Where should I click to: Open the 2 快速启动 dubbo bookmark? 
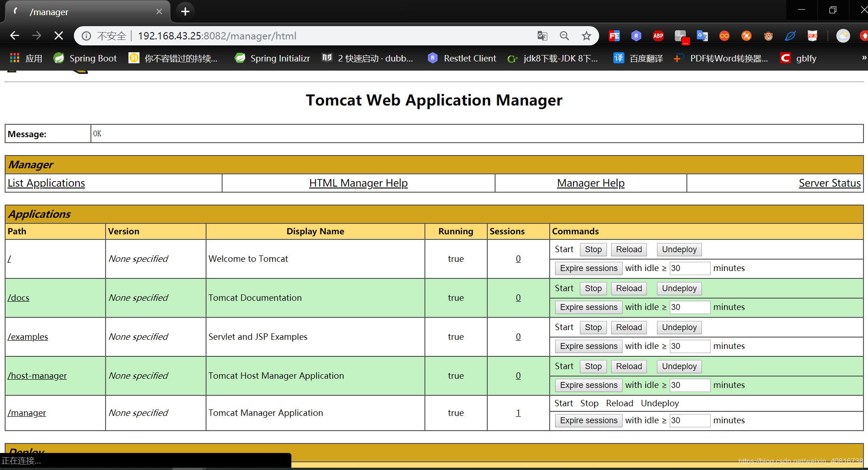(x=367, y=58)
